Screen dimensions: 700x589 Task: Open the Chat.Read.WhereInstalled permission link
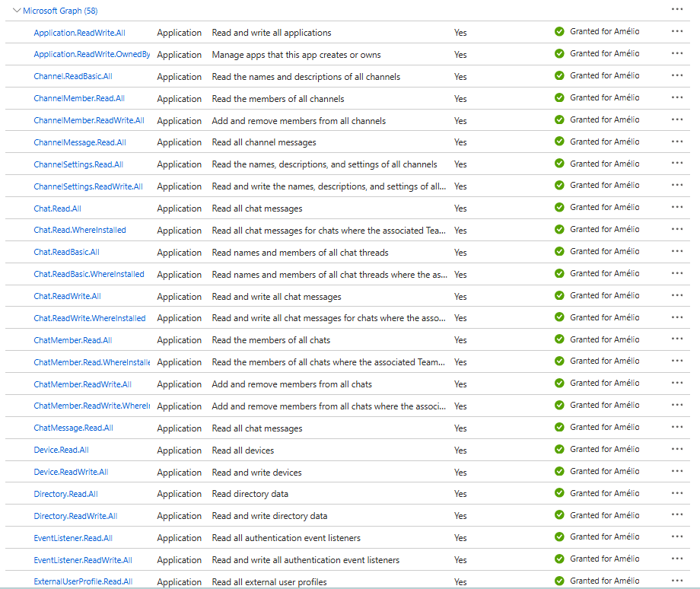pyautogui.click(x=80, y=230)
